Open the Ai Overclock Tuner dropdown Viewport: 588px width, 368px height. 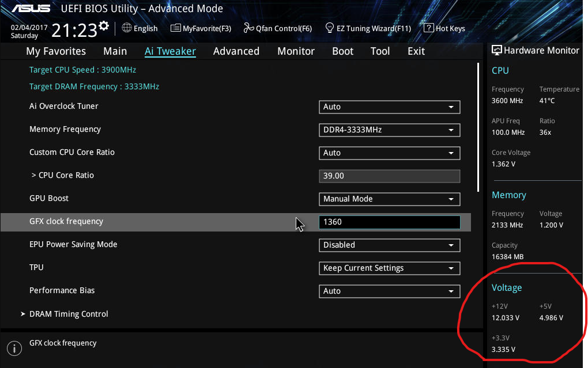pos(389,107)
